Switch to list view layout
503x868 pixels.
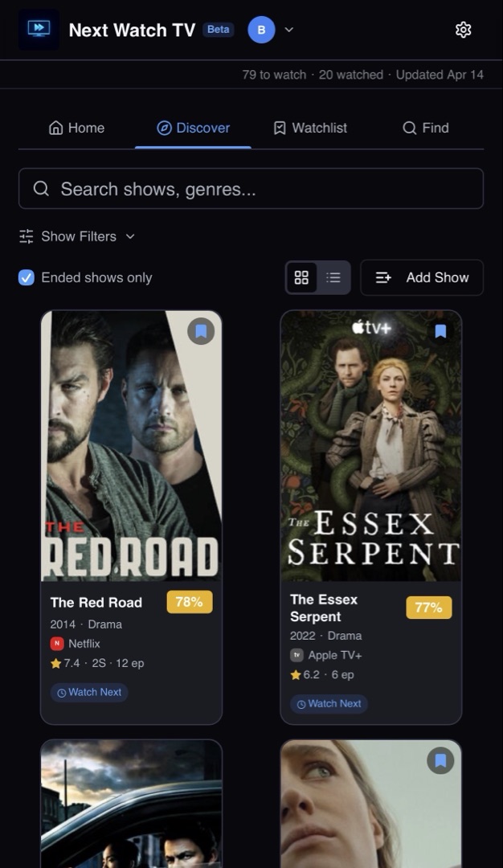pos(333,277)
